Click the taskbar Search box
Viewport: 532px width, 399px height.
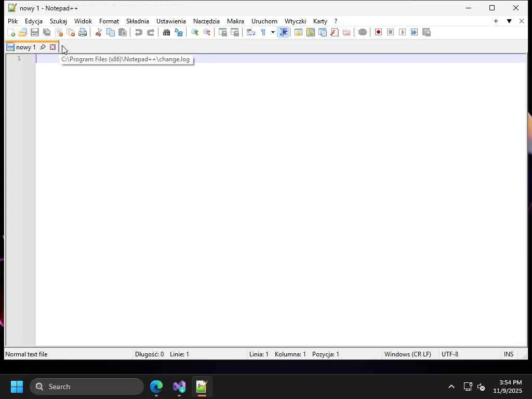[x=87, y=387]
